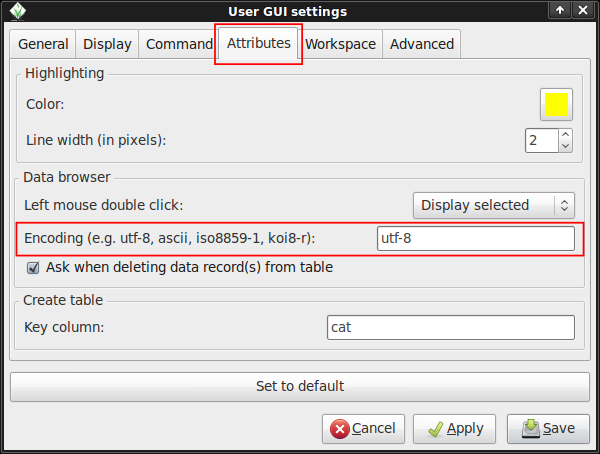Image resolution: width=600 pixels, height=454 pixels.
Task: Increase line width with the up arrow
Action: (565, 134)
